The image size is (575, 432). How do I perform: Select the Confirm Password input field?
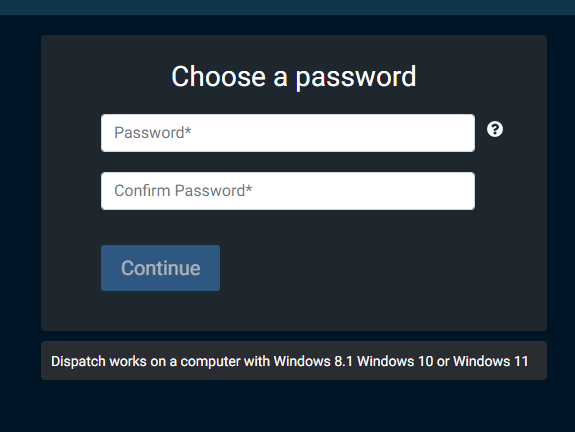click(288, 191)
